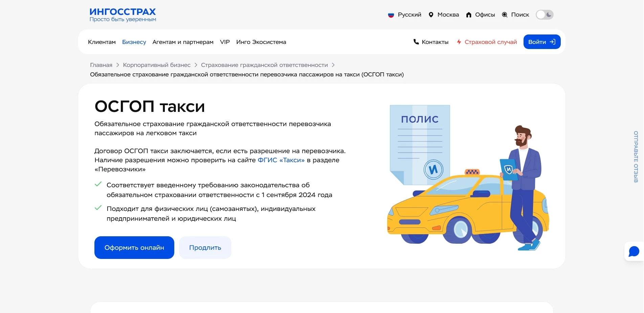Click the second green checkmark bullet
The image size is (644, 313).
click(98, 208)
